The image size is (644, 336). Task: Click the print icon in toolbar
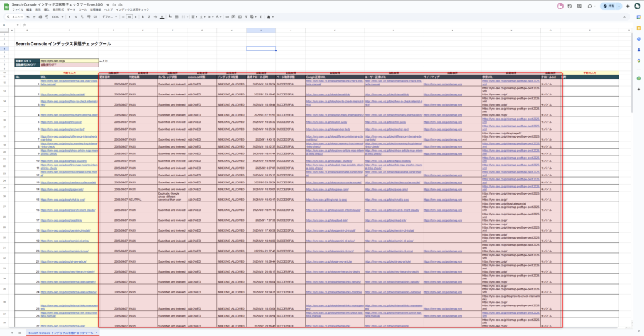tap(40, 17)
